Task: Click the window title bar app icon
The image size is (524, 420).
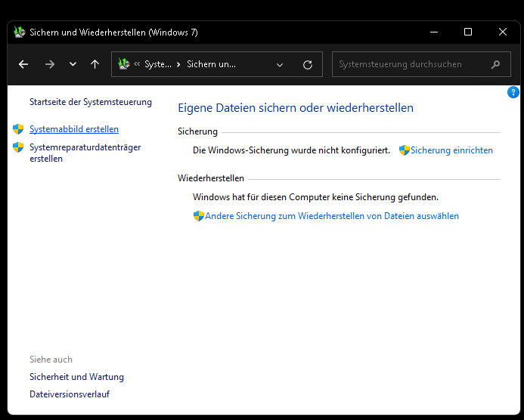Action: (x=20, y=32)
